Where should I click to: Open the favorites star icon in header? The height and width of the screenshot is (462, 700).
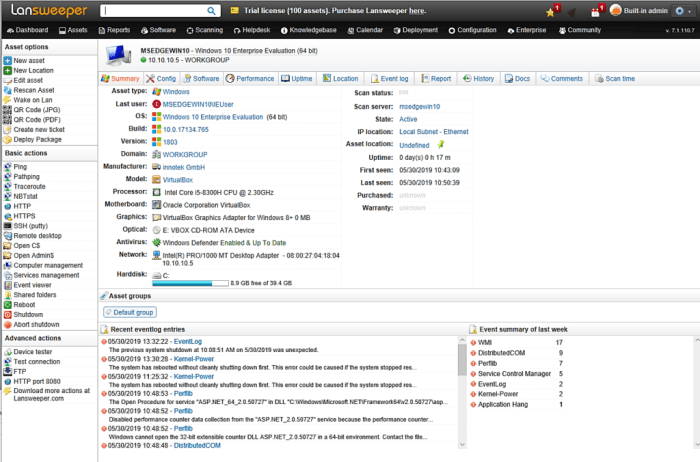[x=550, y=12]
